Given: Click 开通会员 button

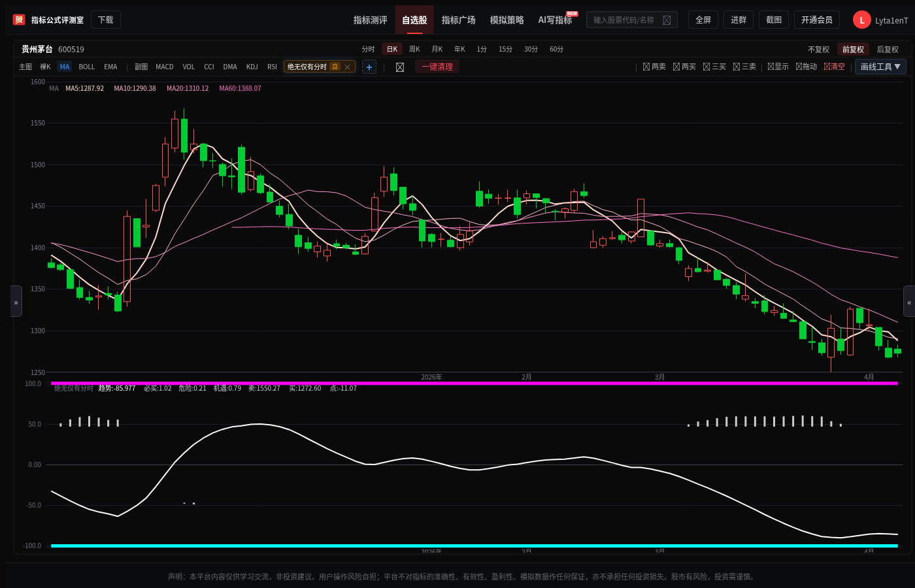Looking at the screenshot, I should tap(817, 20).
